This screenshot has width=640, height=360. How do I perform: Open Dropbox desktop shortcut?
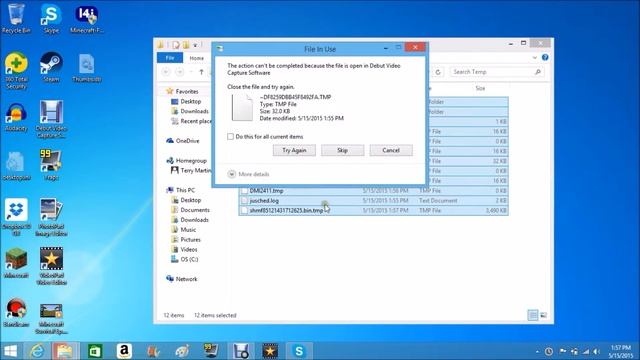click(x=16, y=217)
